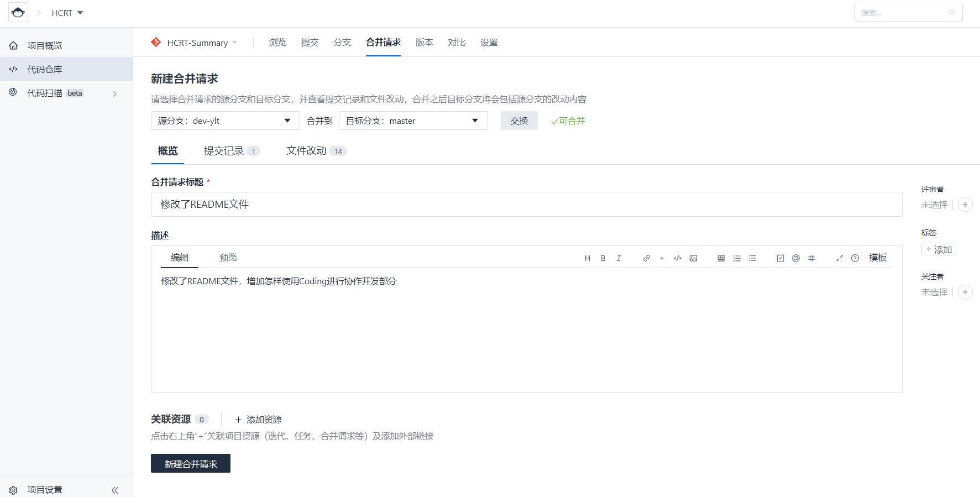Add a watcher with the 关注者 plus icon
980x497 pixels.
(965, 292)
